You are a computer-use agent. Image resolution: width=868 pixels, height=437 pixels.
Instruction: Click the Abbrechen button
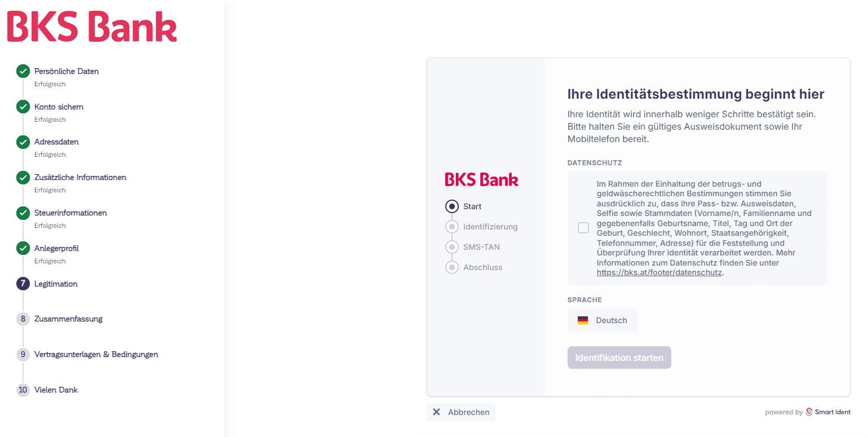click(x=461, y=412)
